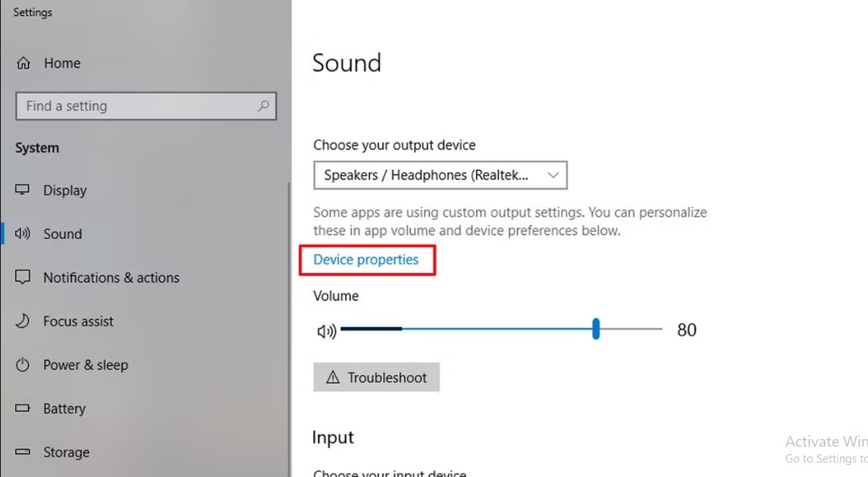
Task: Click the Sound speaker icon in sidebar
Action: click(22, 234)
